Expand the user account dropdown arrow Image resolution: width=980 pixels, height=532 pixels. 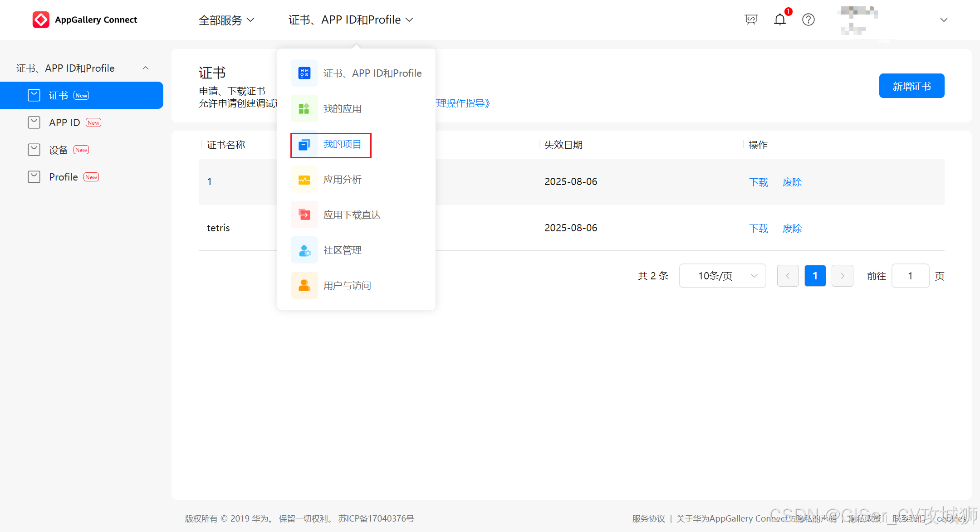pyautogui.click(x=944, y=20)
